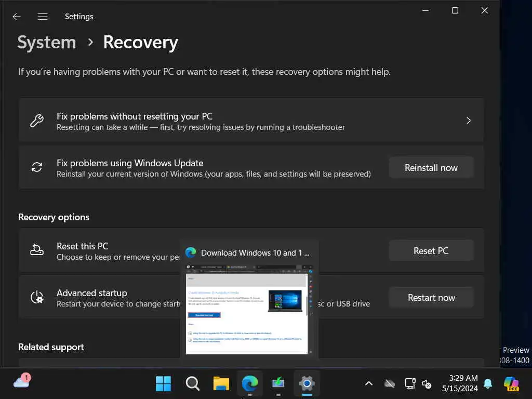The height and width of the screenshot is (399, 532).
Task: Show hidden system tray icons
Action: click(369, 384)
